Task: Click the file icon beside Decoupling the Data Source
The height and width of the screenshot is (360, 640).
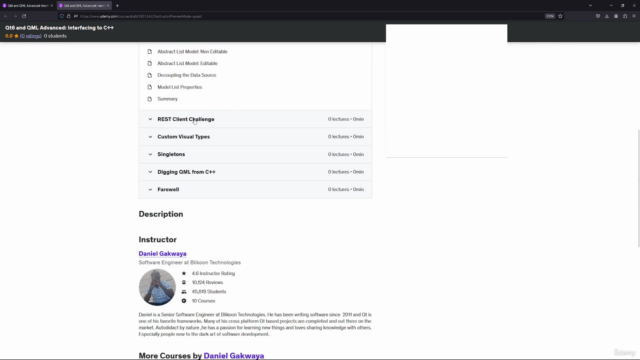Action: 149,75
